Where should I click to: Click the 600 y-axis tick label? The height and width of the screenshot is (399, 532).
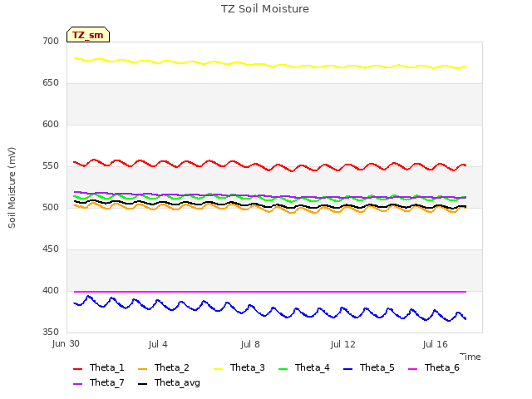[51, 124]
